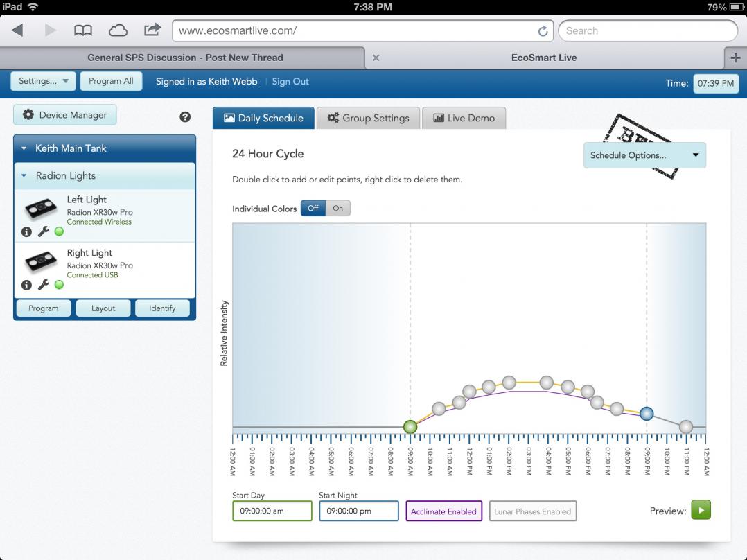
Task: Toggle Lunar Phases Enabled option
Action: click(533, 511)
